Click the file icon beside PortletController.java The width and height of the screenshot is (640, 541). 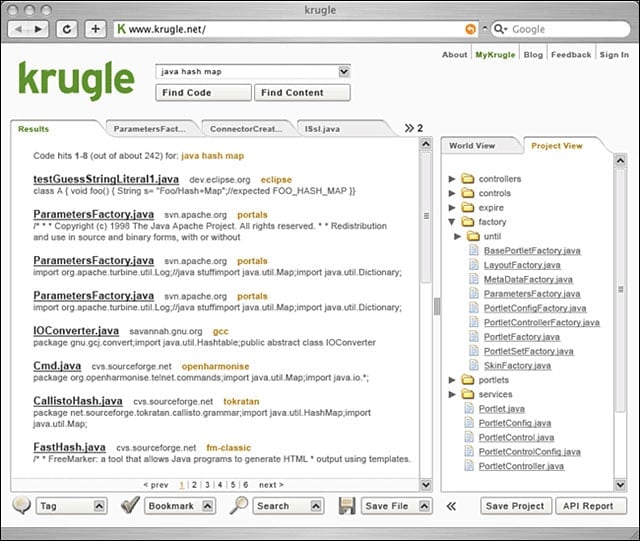(x=469, y=465)
